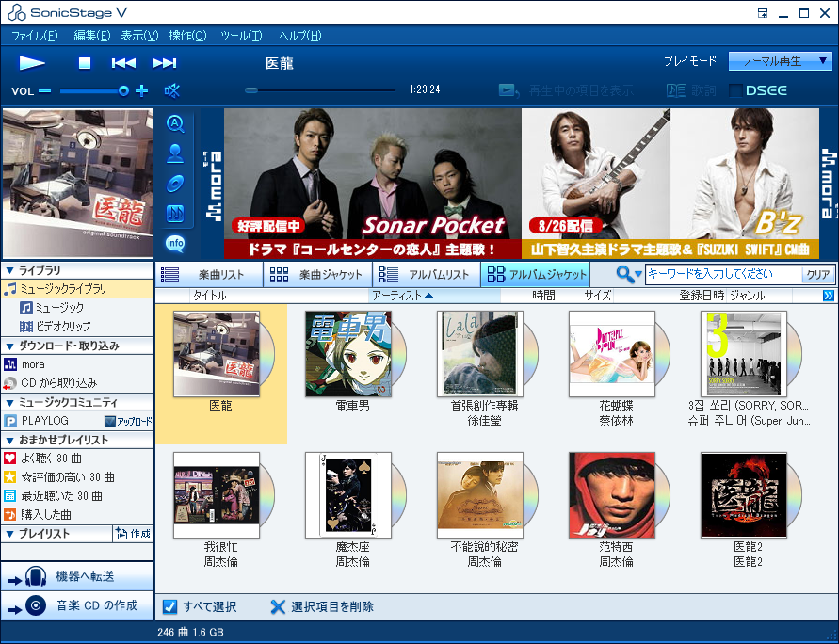
Task: Click the music note icon in side strip
Action: 175,214
